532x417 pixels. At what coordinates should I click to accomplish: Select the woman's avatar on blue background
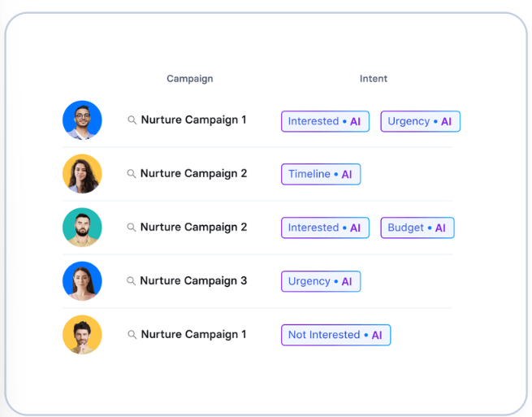tap(82, 281)
